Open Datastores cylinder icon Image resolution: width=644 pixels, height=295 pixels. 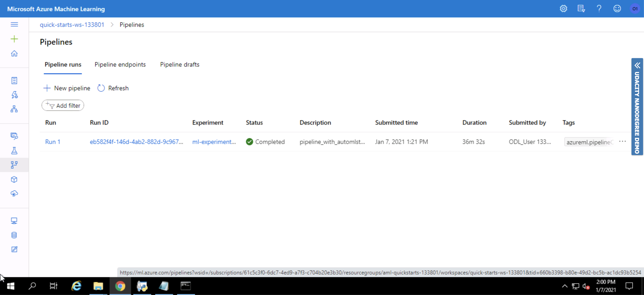(x=14, y=235)
